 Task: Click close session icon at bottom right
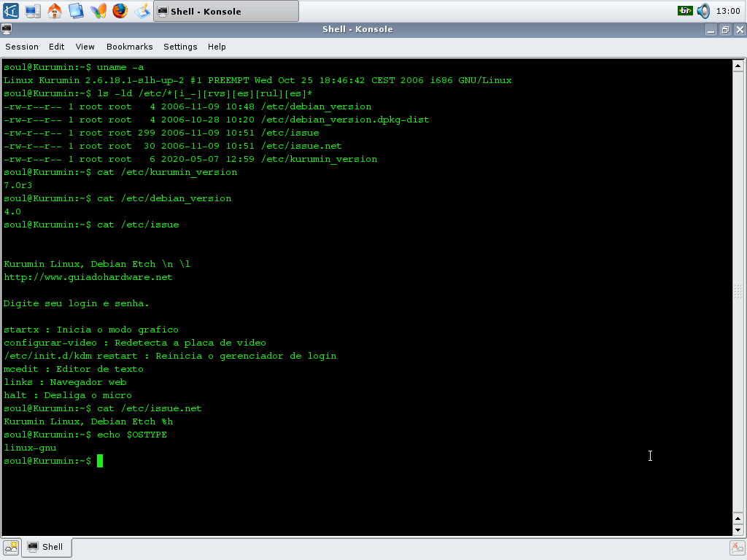pyautogui.click(x=738, y=548)
